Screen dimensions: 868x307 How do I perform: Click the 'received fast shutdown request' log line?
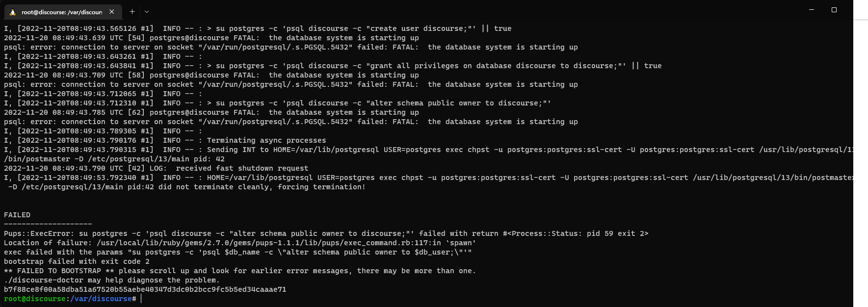[x=156, y=168]
